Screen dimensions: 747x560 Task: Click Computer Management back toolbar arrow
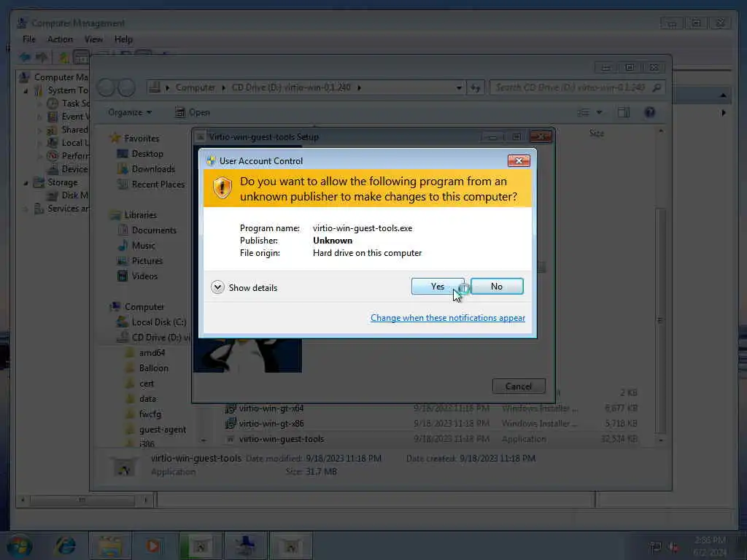coord(25,58)
